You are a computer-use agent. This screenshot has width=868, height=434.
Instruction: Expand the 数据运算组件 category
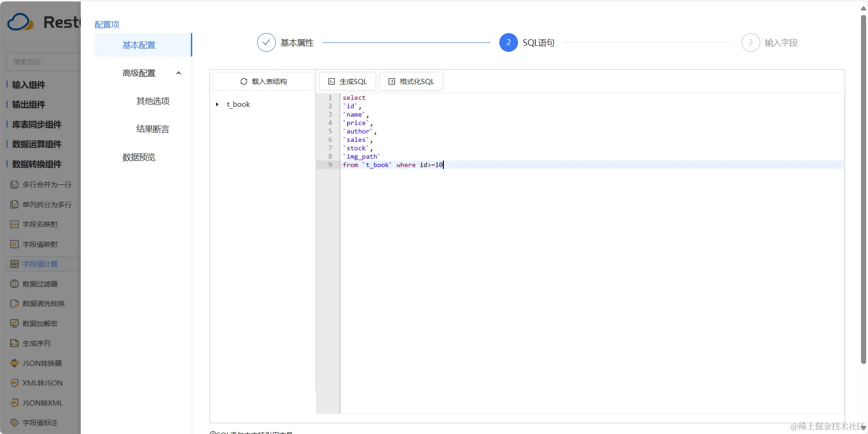click(37, 144)
